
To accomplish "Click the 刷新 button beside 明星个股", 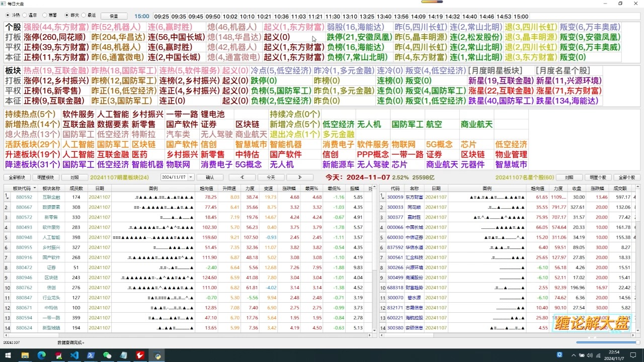I will tap(569, 177).
